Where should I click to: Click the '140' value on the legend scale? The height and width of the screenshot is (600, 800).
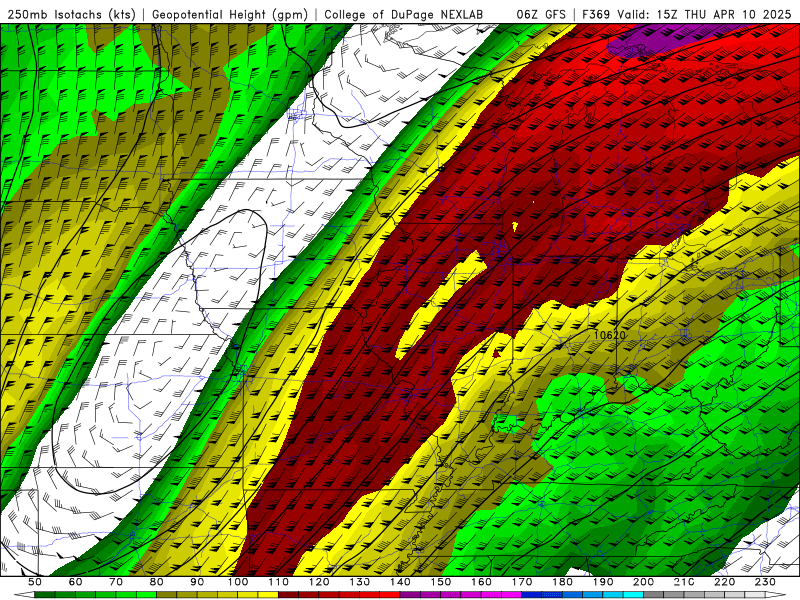pos(400,582)
